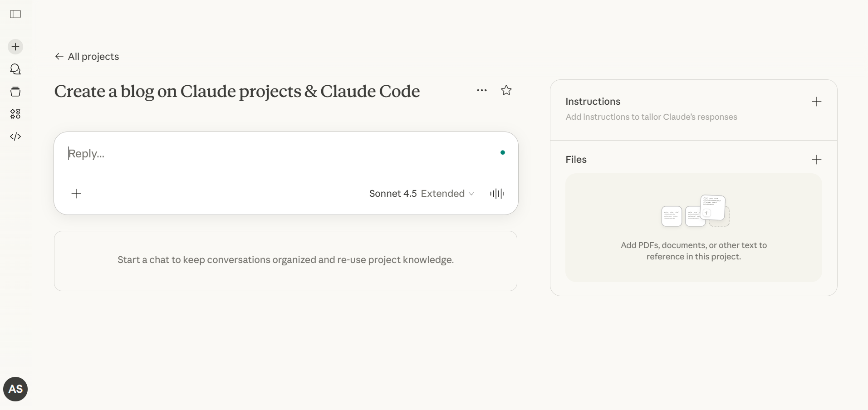Click the green status dot in composer

503,152
